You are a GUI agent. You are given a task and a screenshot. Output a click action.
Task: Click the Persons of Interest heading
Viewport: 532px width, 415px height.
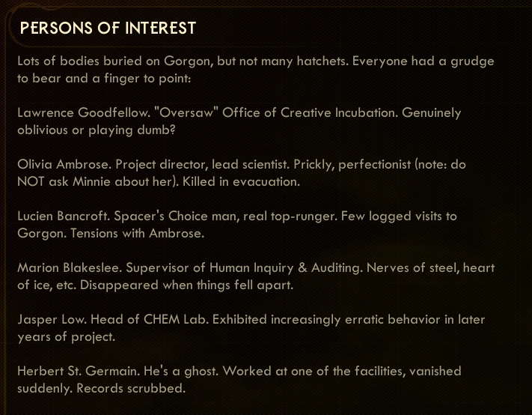(x=108, y=28)
